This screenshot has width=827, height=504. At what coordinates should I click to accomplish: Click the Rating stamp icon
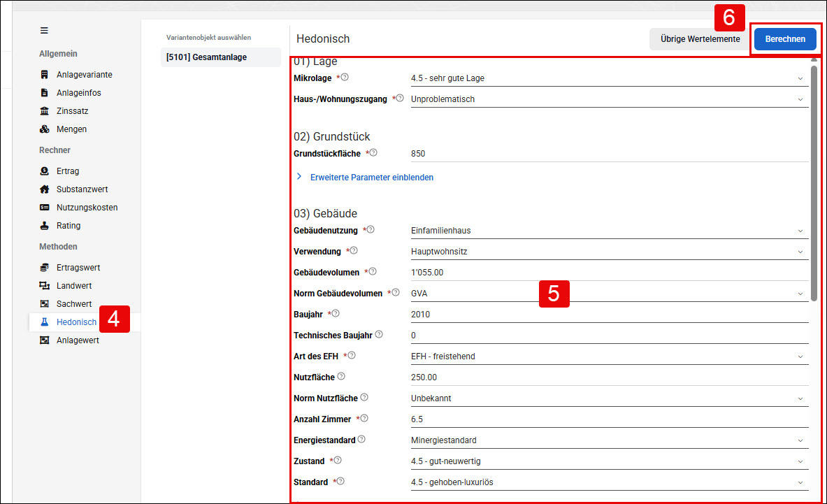(x=44, y=226)
